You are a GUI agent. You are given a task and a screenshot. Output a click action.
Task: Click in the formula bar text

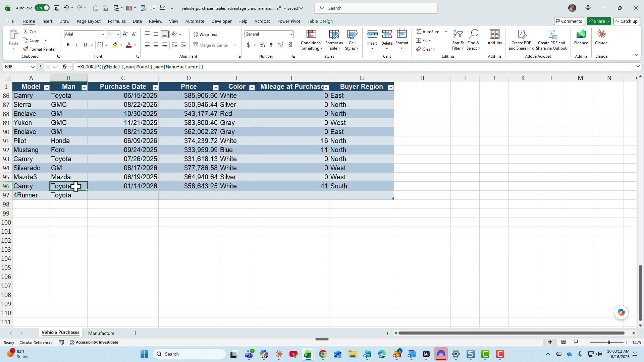coord(140,67)
